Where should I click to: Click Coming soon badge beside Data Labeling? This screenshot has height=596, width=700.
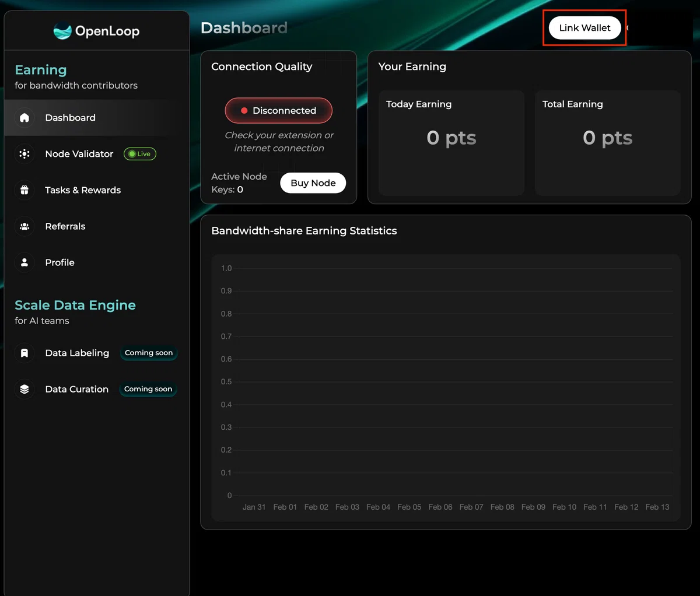tap(149, 353)
